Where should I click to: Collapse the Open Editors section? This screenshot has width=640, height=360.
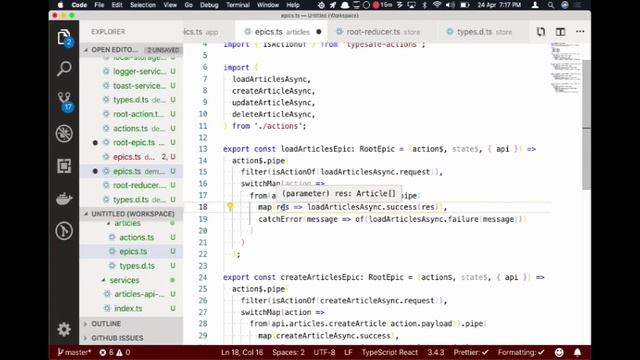86,50
